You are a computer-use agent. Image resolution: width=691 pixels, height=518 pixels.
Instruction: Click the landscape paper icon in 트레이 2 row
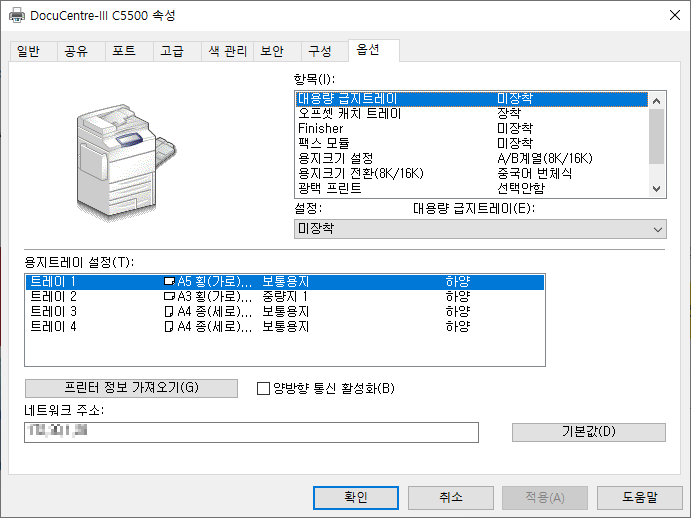pos(169,296)
